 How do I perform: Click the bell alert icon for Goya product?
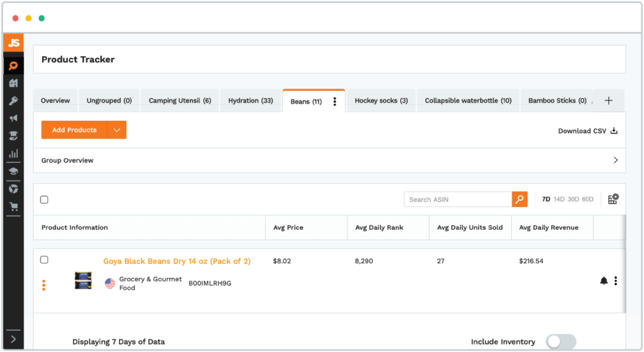tap(604, 281)
